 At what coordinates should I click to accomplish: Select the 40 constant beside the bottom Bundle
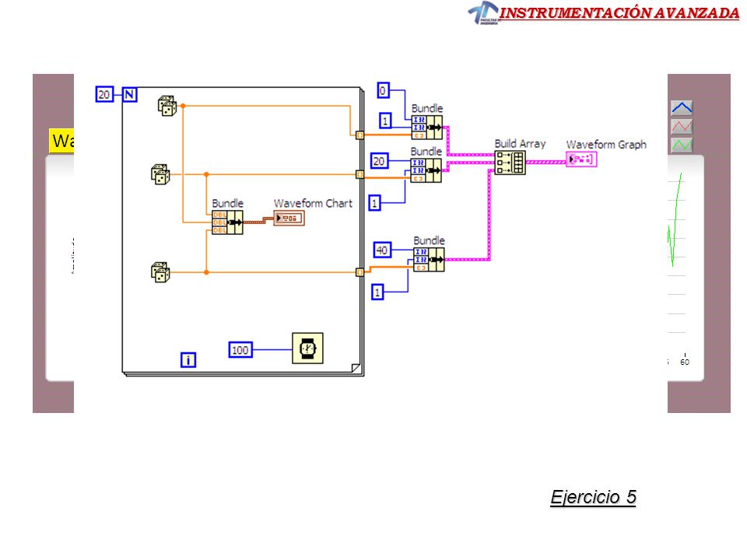point(382,250)
